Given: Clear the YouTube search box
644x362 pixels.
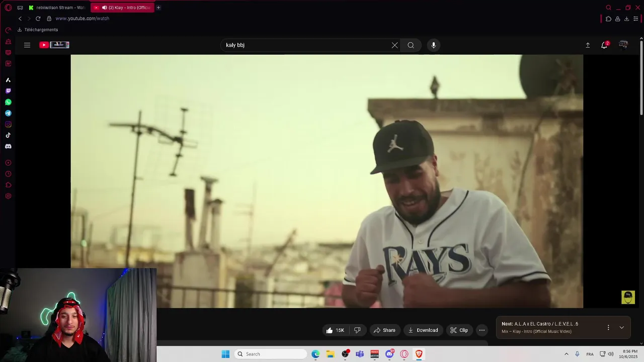Looking at the screenshot, I should point(395,45).
